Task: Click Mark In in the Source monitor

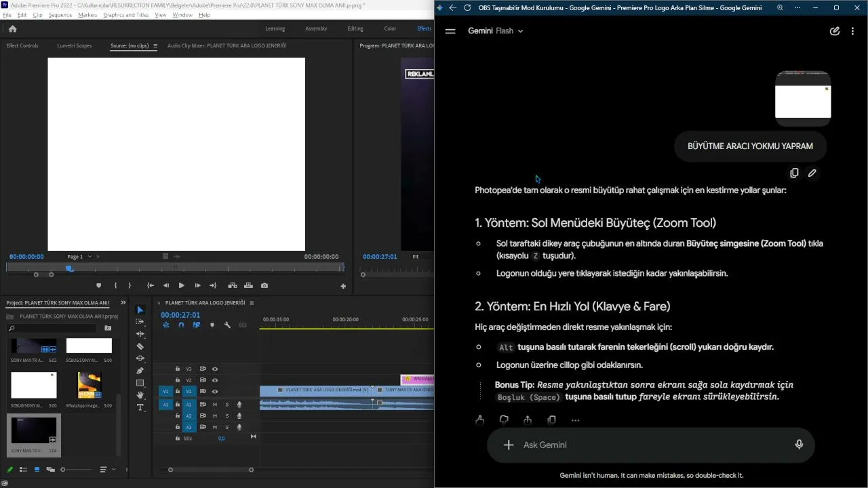Action: [115, 286]
